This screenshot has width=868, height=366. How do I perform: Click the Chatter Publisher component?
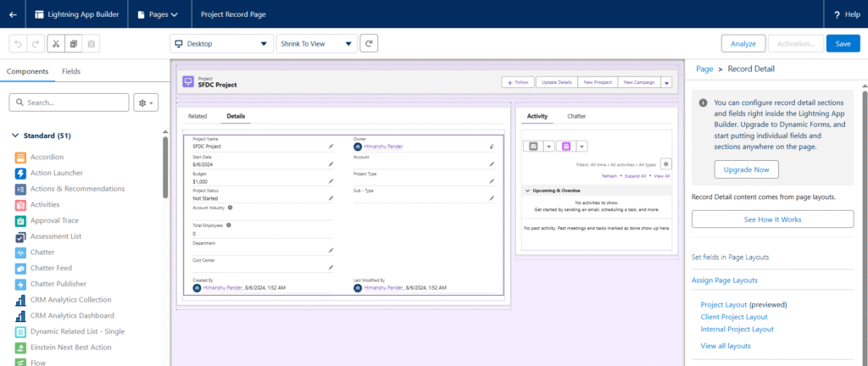pyautogui.click(x=58, y=284)
